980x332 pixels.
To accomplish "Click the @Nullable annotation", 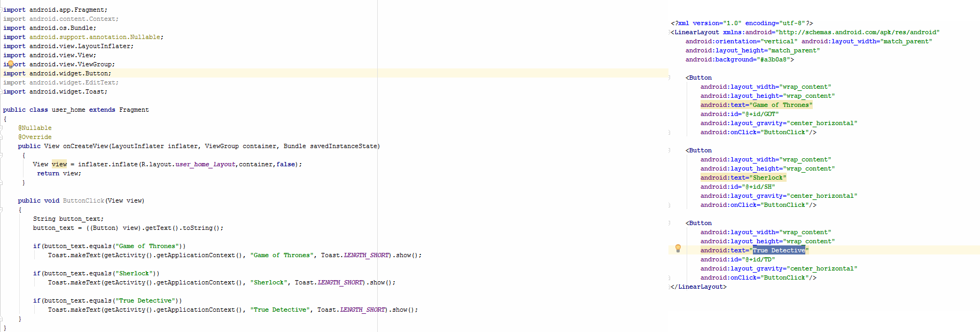I will tap(35, 128).
